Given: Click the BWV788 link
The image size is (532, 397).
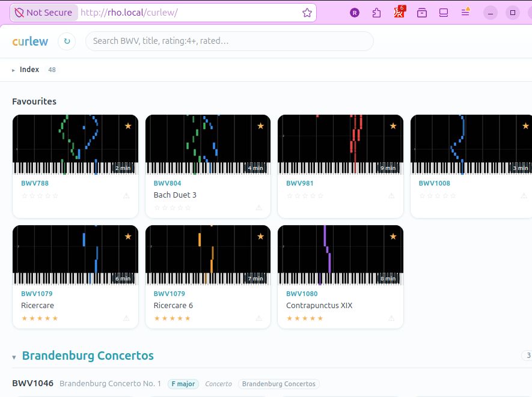Looking at the screenshot, I should coord(35,183).
